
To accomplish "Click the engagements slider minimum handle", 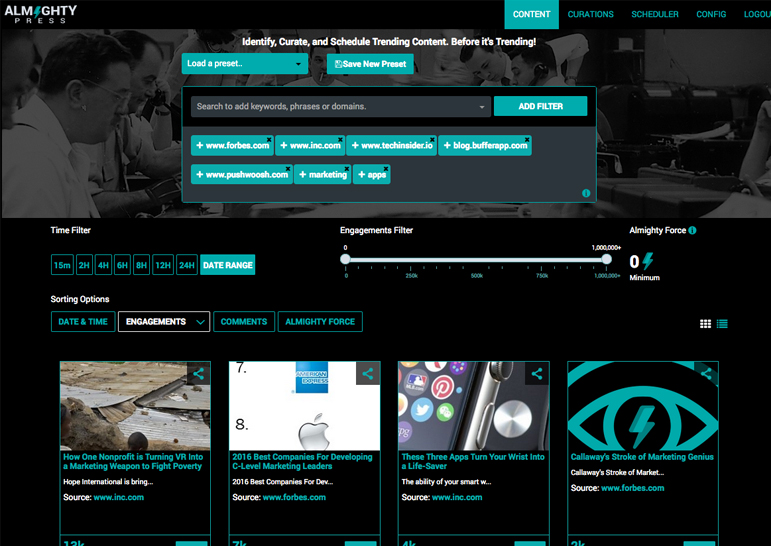I will click(x=345, y=259).
